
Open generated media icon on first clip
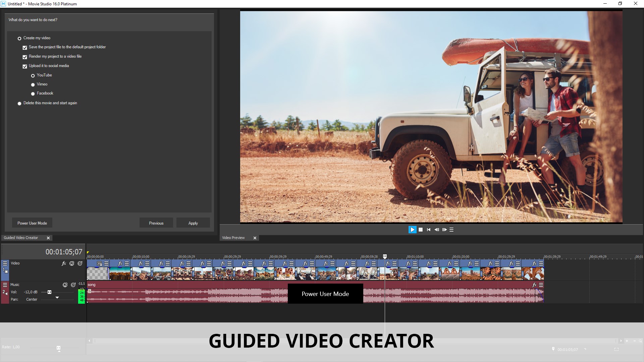pyautogui.click(x=100, y=263)
